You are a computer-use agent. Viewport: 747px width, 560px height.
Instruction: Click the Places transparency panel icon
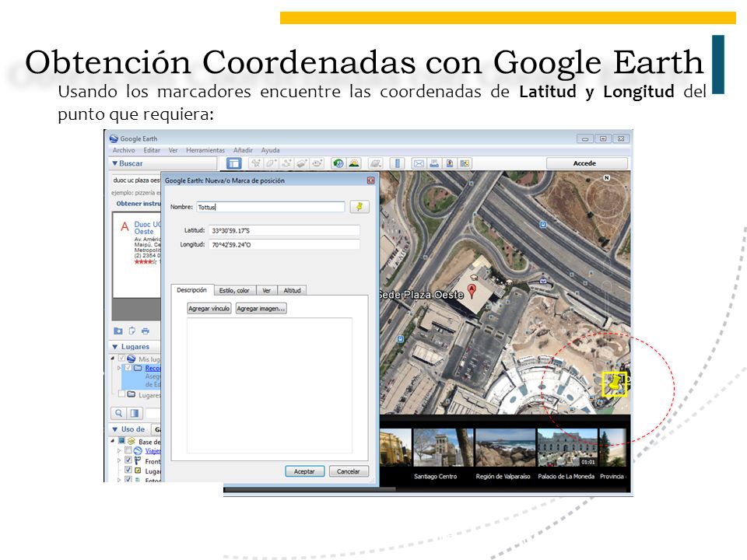[135, 413]
